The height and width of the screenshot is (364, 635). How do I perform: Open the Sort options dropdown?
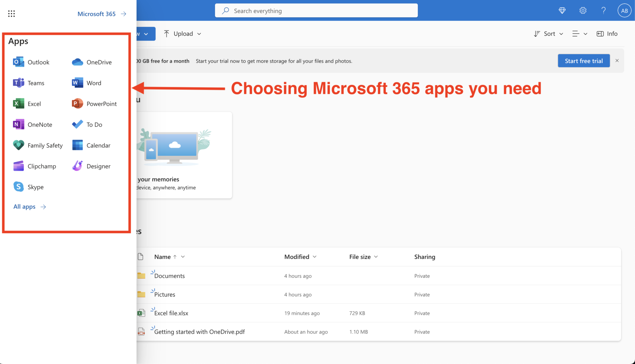pyautogui.click(x=548, y=33)
